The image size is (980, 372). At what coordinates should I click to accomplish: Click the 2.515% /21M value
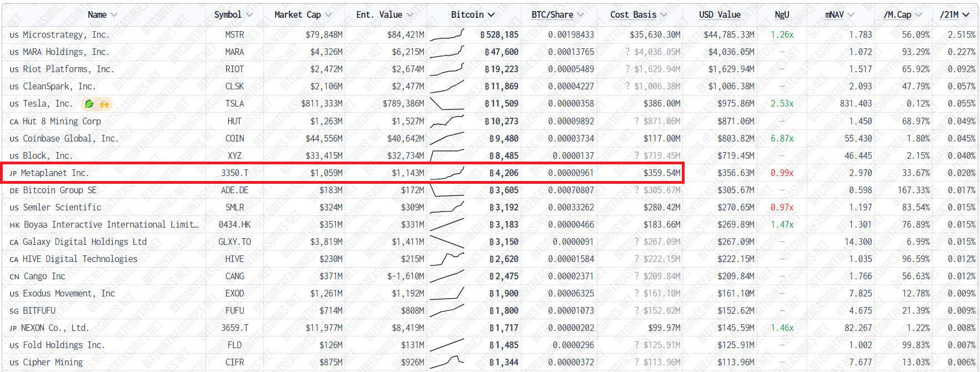961,34
